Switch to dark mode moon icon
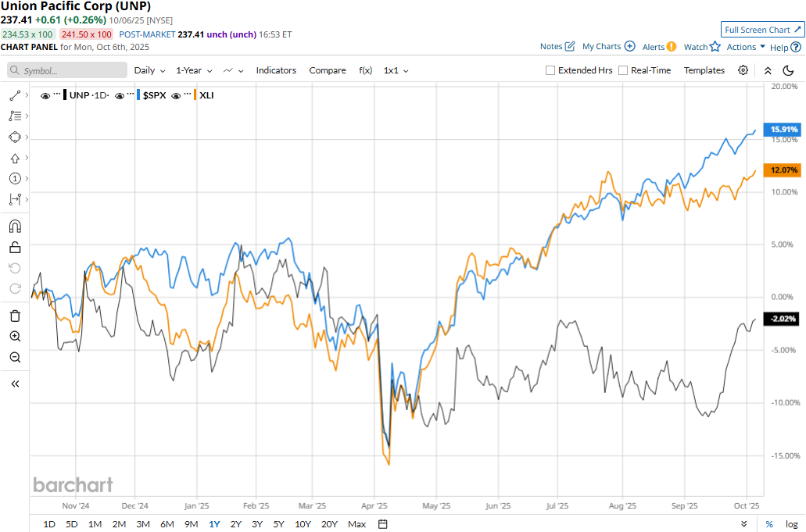 tap(788, 70)
